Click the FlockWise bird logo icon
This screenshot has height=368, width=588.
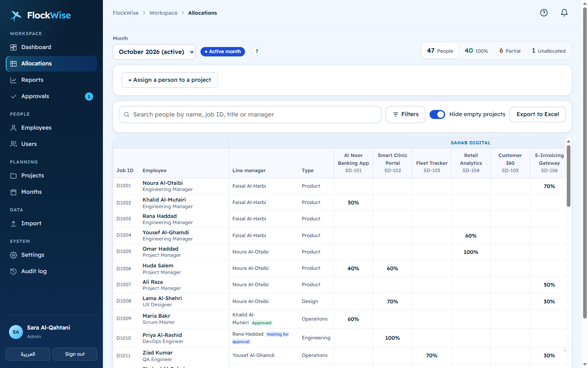click(x=16, y=16)
